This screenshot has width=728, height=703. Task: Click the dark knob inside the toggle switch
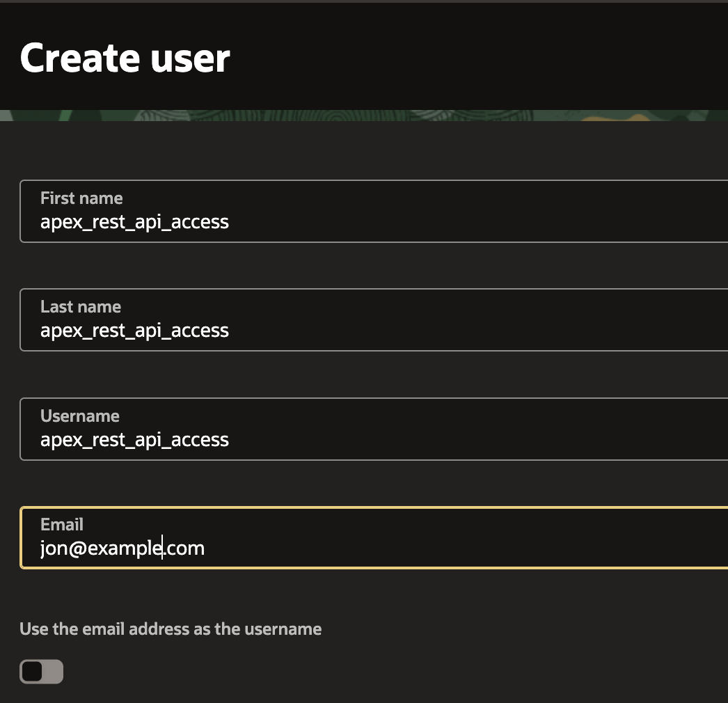pyautogui.click(x=32, y=672)
